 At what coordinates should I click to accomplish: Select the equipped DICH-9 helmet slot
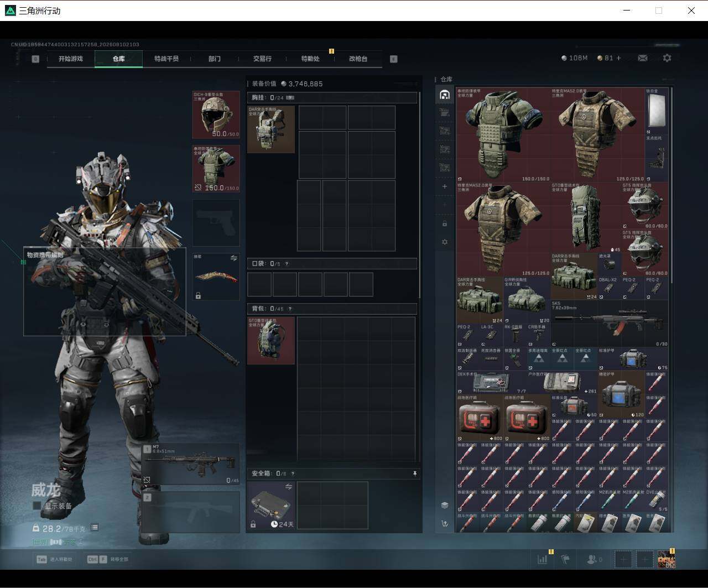coord(216,115)
